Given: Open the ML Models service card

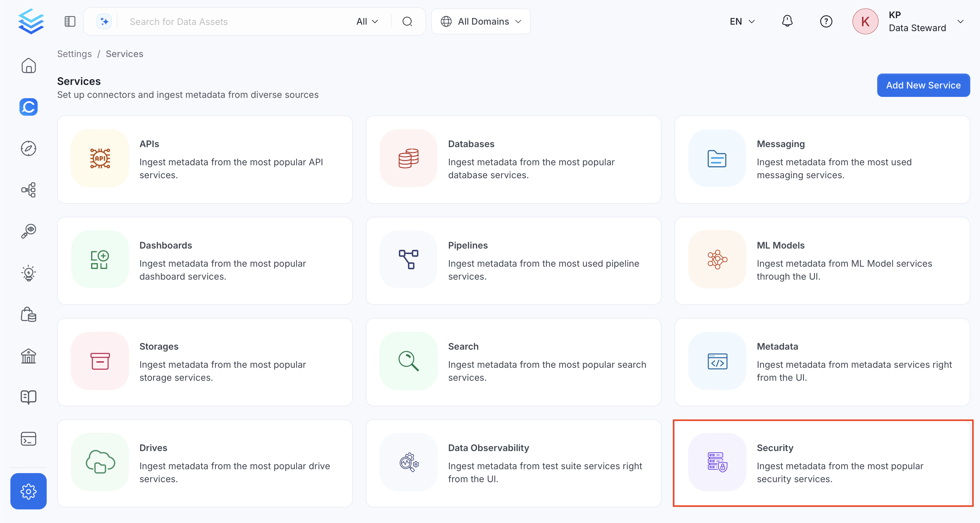Looking at the screenshot, I should click(x=822, y=261).
